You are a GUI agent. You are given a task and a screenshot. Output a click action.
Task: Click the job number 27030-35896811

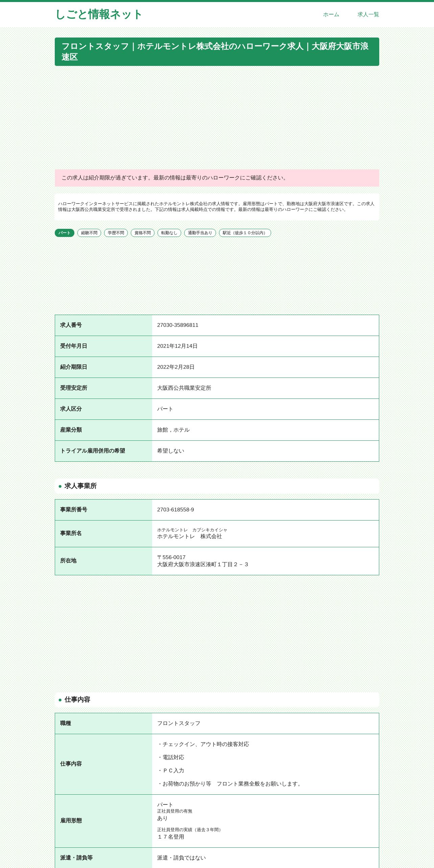178,325
